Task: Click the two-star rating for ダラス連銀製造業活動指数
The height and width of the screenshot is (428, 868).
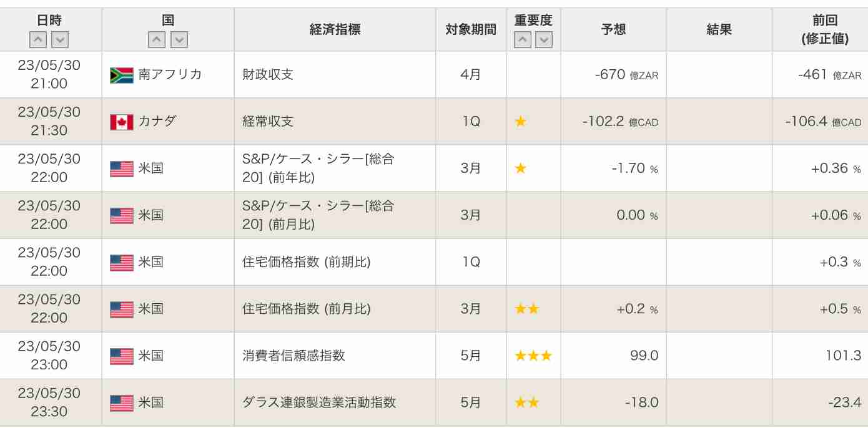Action: [526, 402]
